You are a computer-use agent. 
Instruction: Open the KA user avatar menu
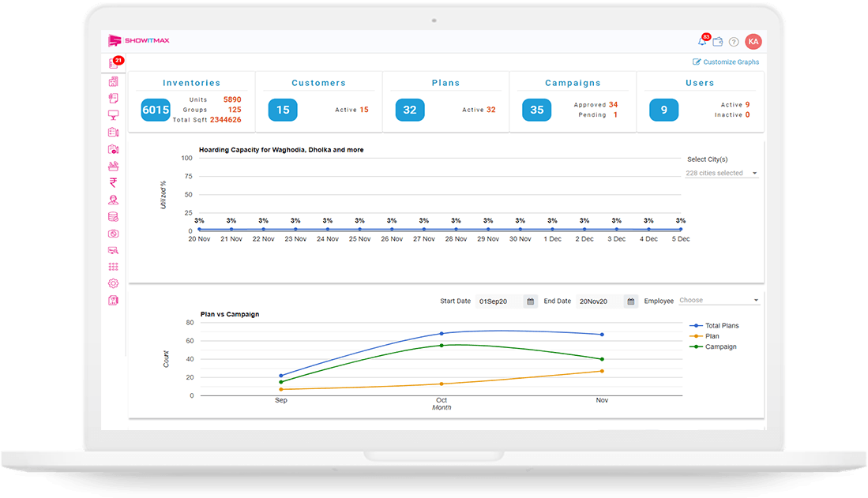[753, 42]
